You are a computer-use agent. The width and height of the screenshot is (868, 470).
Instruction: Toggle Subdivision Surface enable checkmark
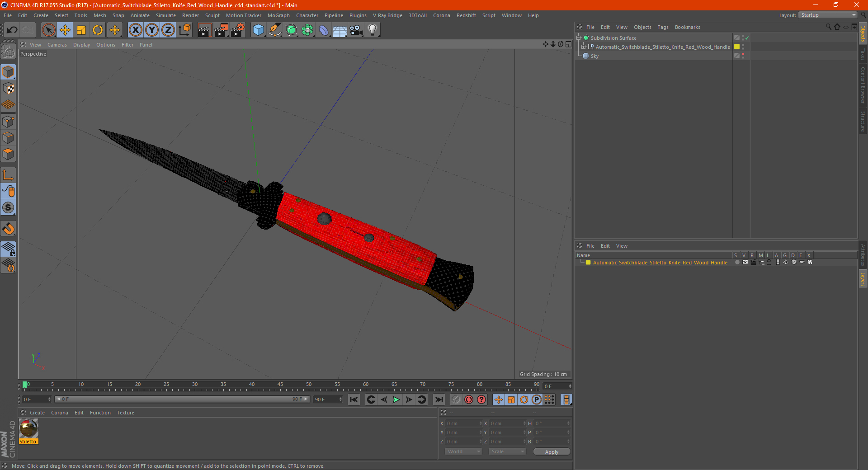pyautogui.click(x=747, y=38)
